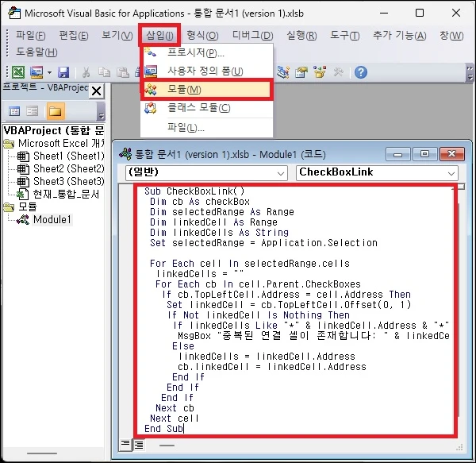Click the Insert UserForm toolbar icon
476x463 pixels.
coord(36,72)
